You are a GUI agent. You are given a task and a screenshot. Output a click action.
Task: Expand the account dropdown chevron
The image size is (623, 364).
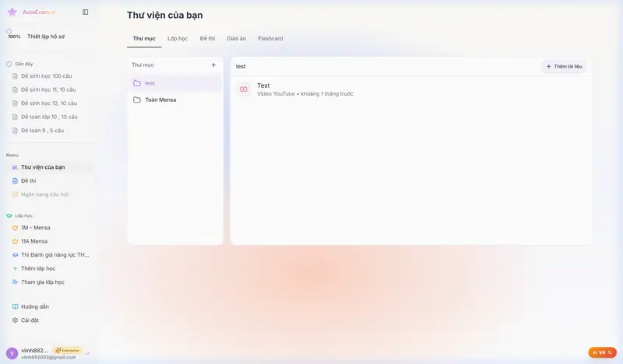87,353
